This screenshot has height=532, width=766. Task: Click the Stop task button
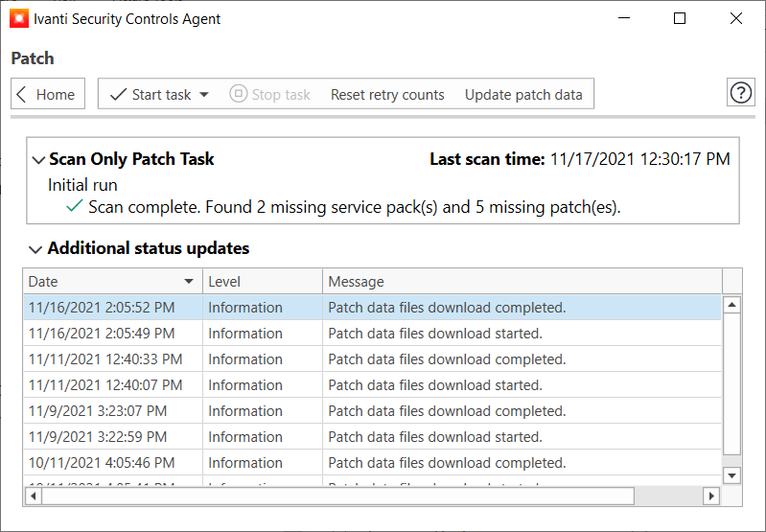coord(269,94)
